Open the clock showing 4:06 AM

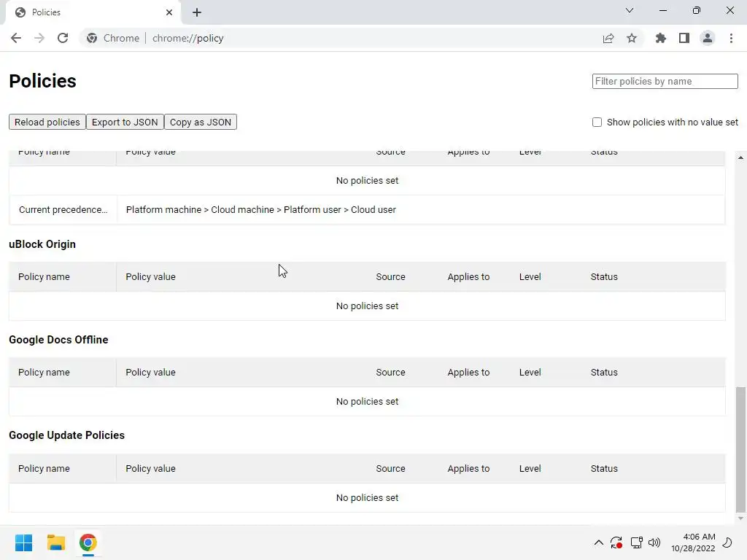click(x=693, y=542)
